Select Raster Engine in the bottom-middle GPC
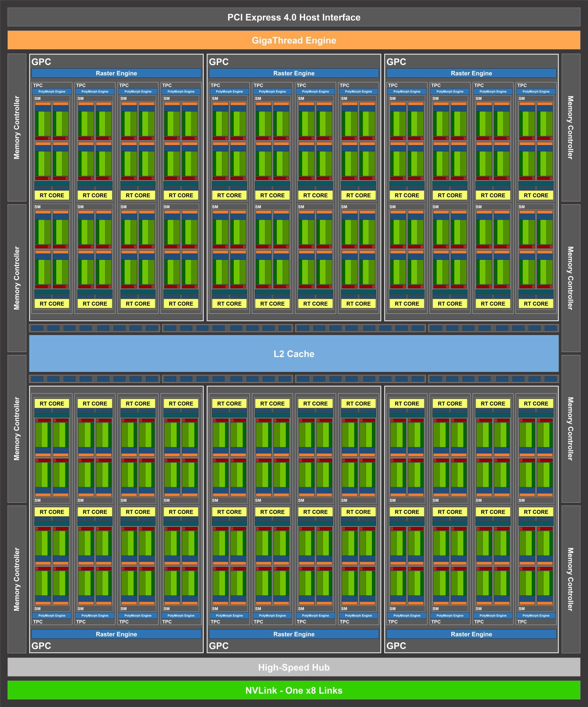588x707 pixels. [294, 634]
